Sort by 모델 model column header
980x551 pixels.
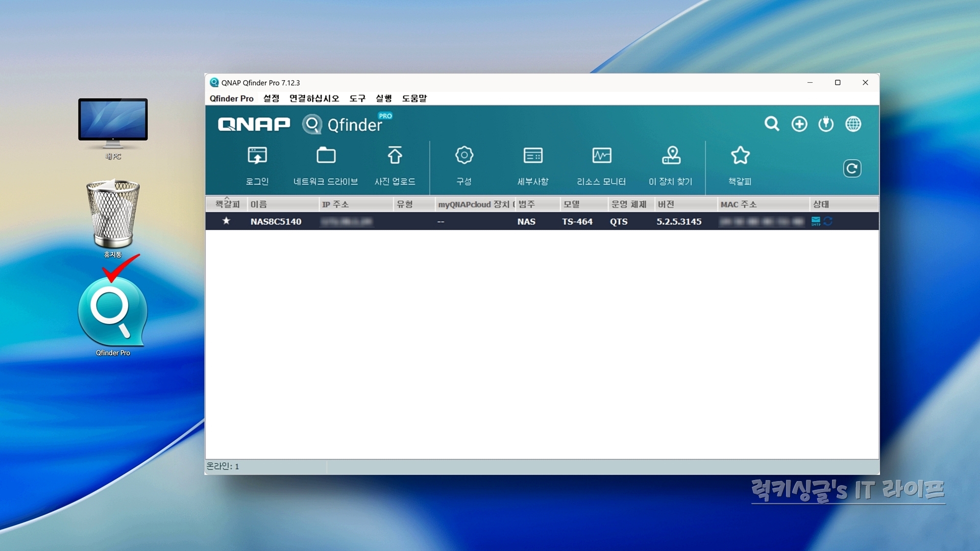pos(584,204)
